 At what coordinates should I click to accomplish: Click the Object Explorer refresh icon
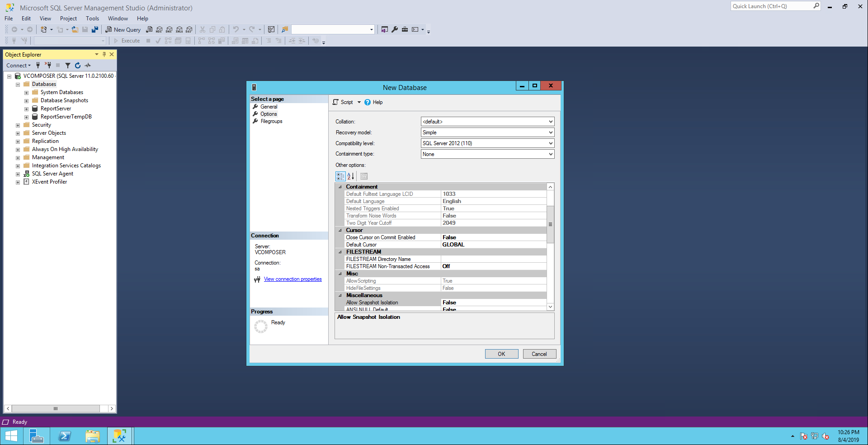click(78, 66)
